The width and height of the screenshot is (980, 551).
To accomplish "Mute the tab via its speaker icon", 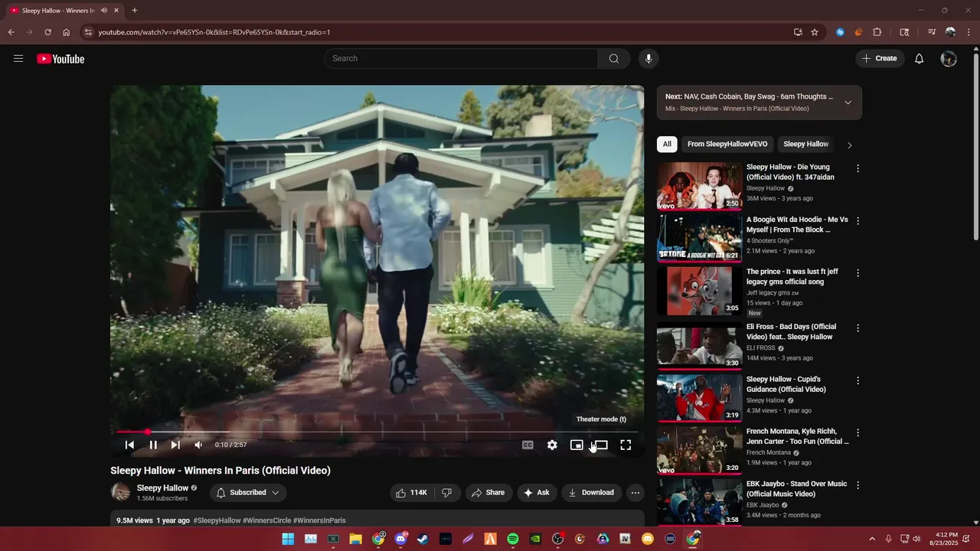I will point(103,11).
